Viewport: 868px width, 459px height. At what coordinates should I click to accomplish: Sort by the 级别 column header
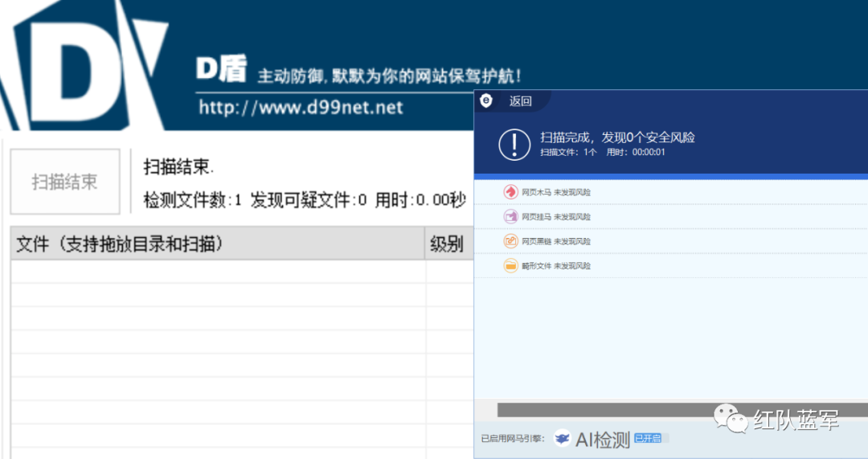point(449,243)
